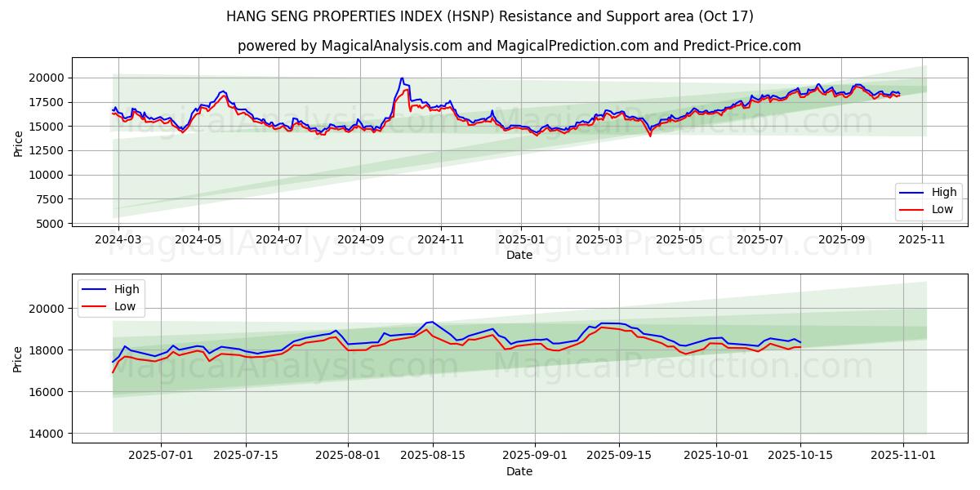
Task: Click the 'Price' y-axis label of bottom chart
Action: click(18, 359)
